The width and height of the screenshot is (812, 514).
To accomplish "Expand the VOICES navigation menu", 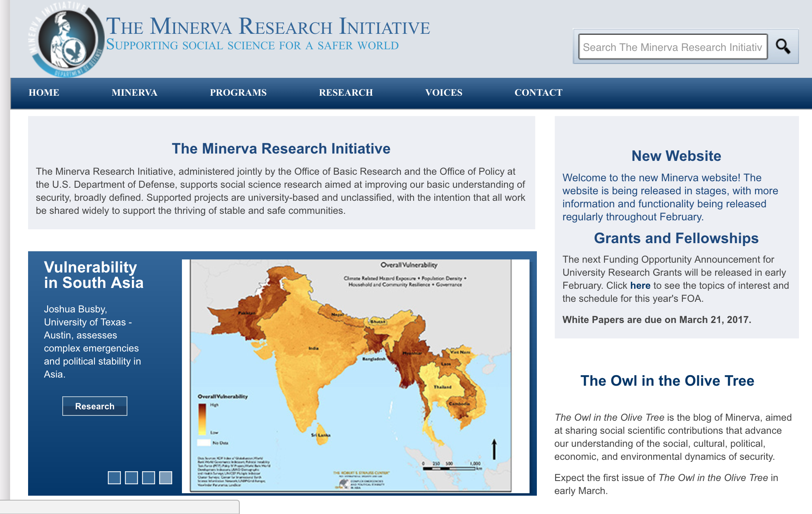I will pos(444,92).
